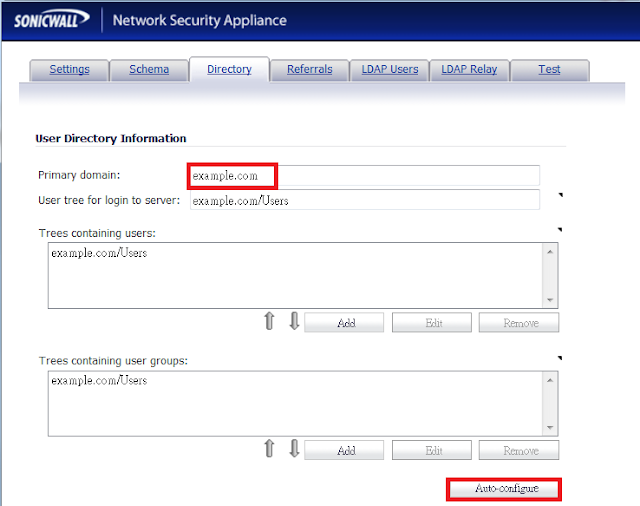Add a tree containing users
This screenshot has height=506, width=640.
coord(344,323)
